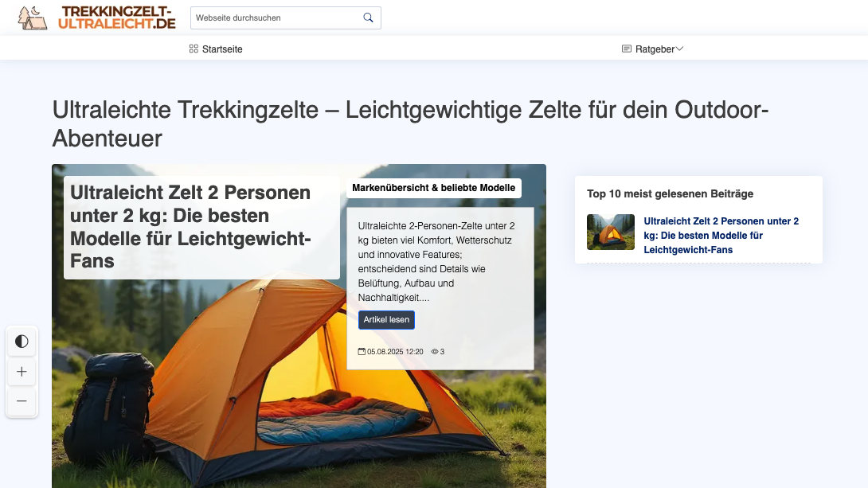Click the tent photo thumbnail in Top 10 list

coord(610,232)
